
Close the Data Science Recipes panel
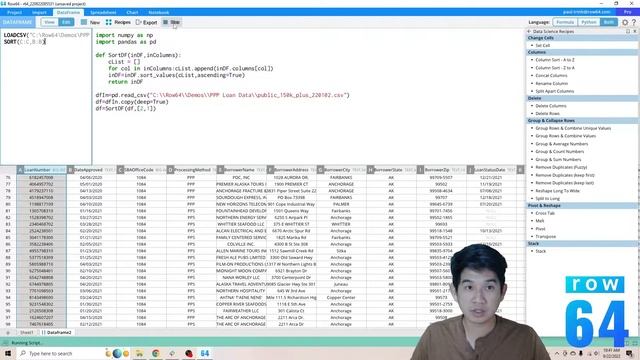[635, 31]
